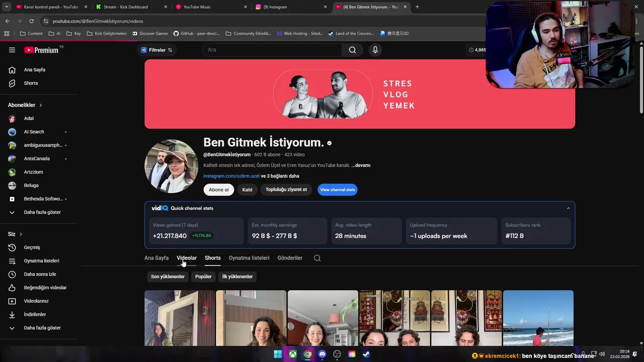Image resolution: width=644 pixels, height=362 pixels.
Task: Click the channel search magnifier icon
Action: [317, 258]
